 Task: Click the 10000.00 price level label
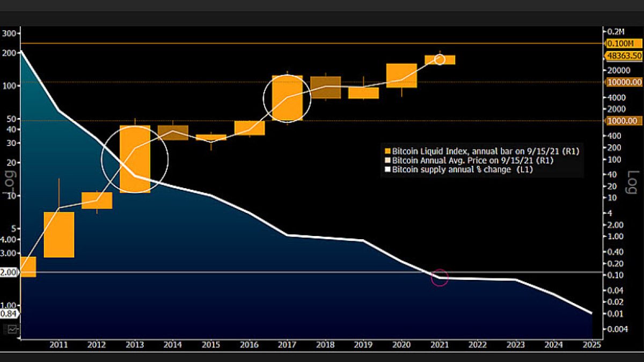coord(624,82)
